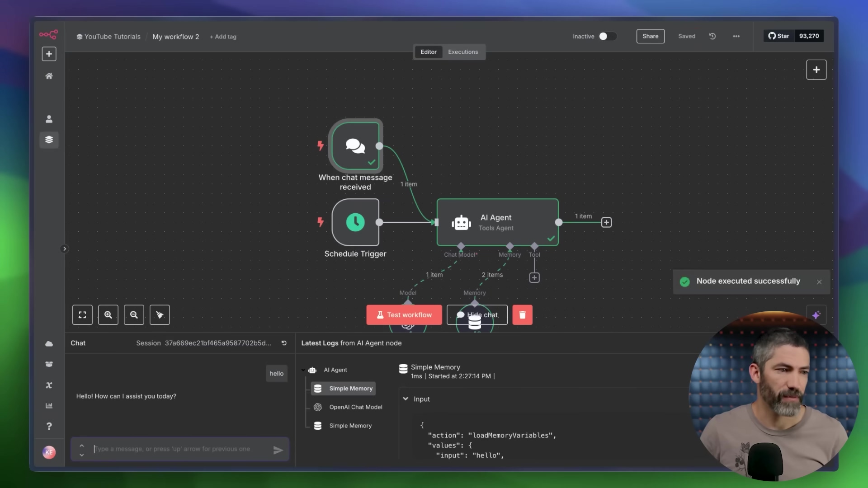The image size is (868, 488).
Task: Click the 93,270 star count
Action: (809, 36)
